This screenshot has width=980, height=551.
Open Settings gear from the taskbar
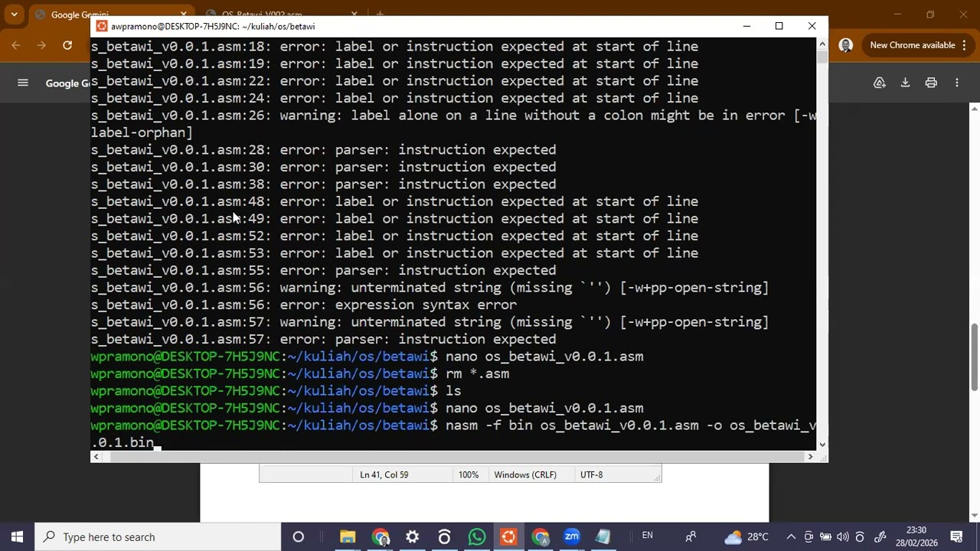(413, 536)
